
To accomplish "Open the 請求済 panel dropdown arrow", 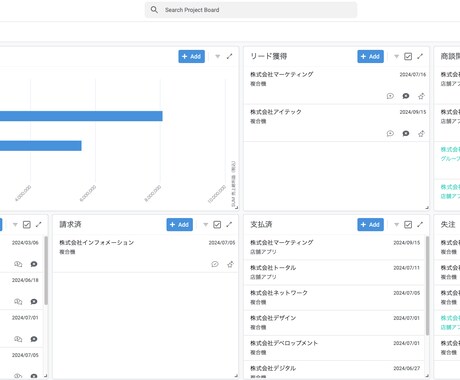I will click(206, 225).
